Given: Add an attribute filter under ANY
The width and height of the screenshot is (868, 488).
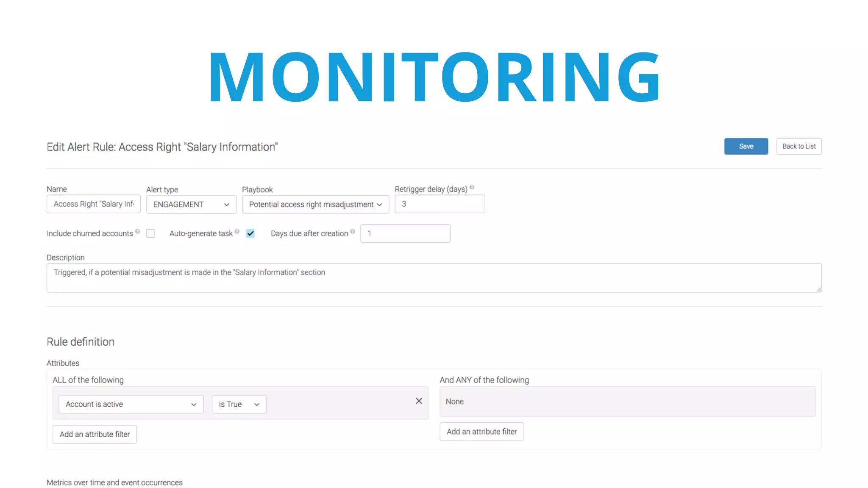Looking at the screenshot, I should pos(481,432).
